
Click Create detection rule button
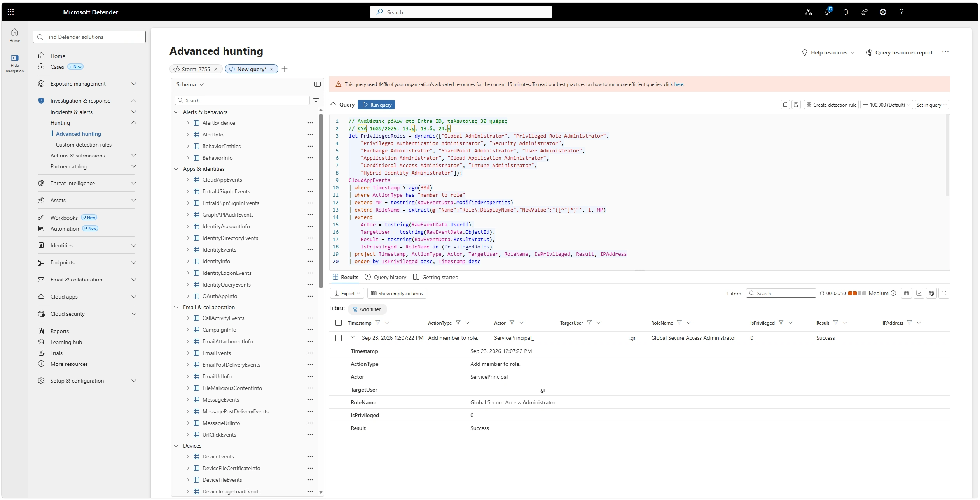[x=831, y=105]
